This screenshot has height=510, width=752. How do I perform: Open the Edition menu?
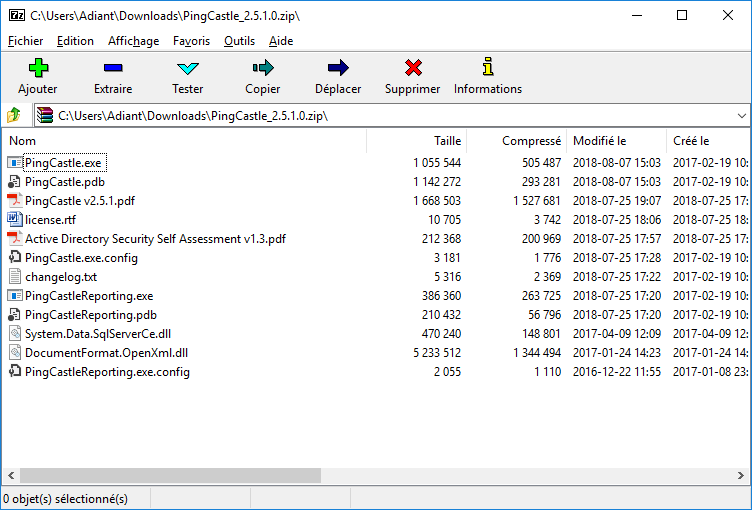click(x=75, y=41)
